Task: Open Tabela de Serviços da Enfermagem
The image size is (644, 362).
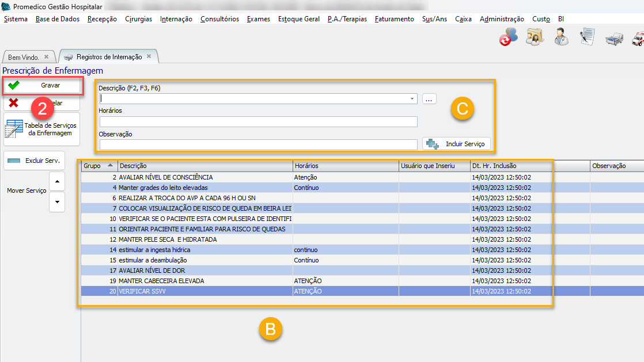Action: pos(41,129)
